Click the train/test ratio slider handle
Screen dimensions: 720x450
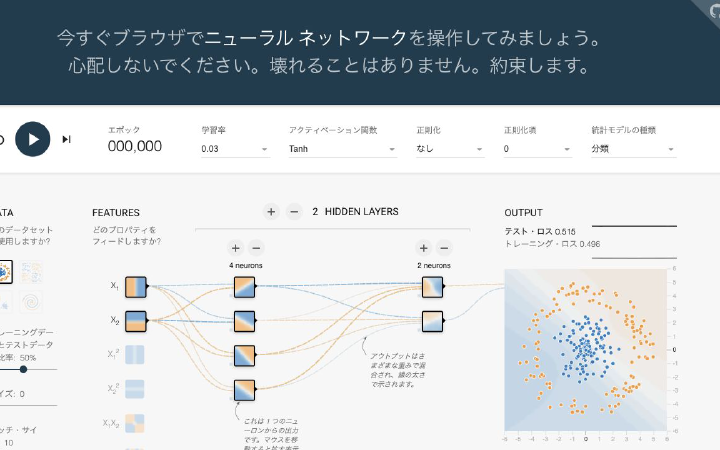(x=23, y=369)
